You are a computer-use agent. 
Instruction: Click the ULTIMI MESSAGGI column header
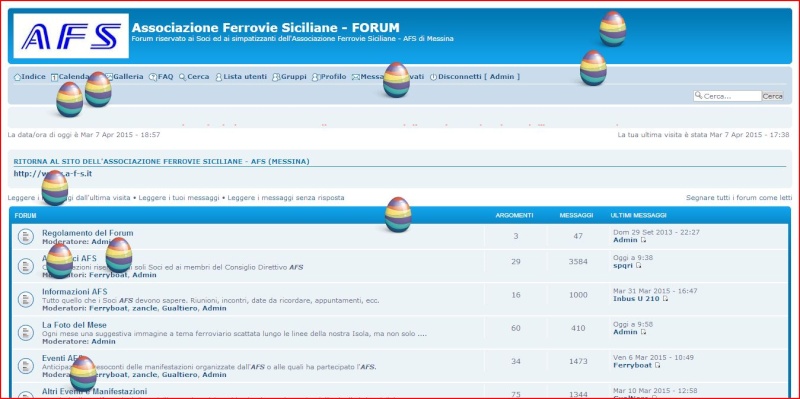638,215
